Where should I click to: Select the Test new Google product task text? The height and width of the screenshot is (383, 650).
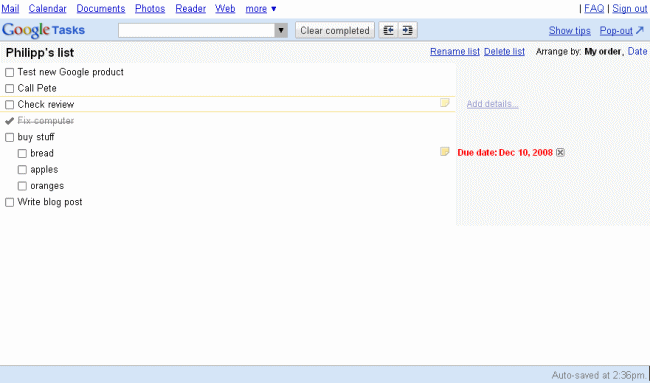point(70,72)
